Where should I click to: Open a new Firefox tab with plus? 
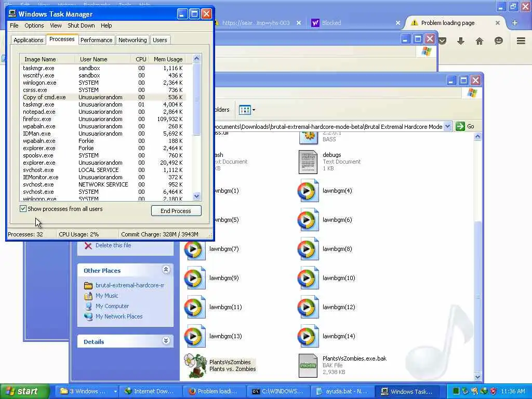click(x=515, y=23)
